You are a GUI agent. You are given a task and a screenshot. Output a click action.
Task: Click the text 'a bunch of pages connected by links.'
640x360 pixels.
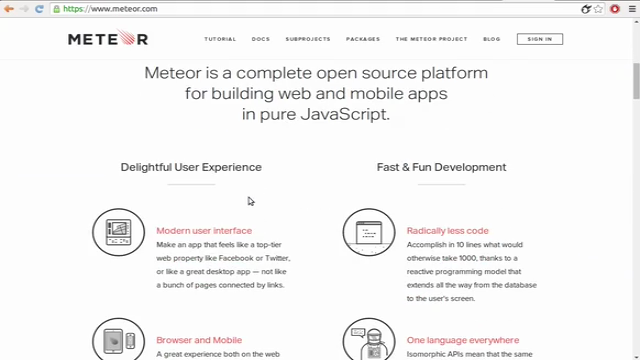(x=220, y=285)
